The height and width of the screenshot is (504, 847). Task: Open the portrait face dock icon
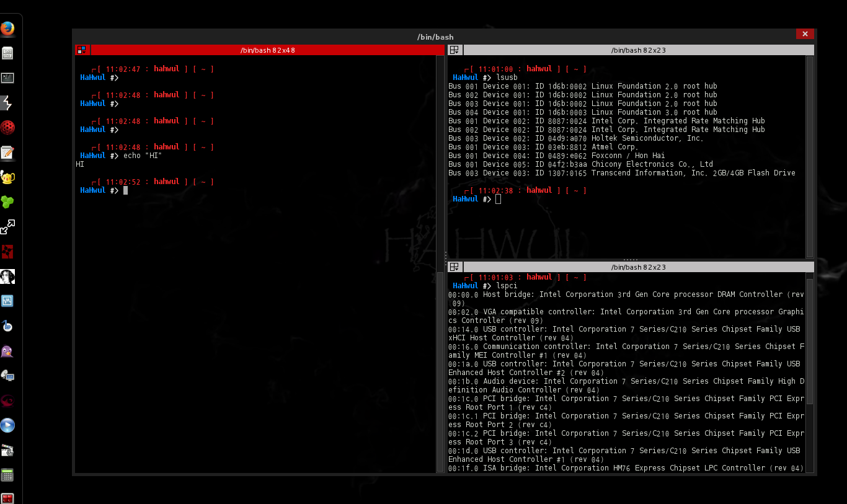[7, 276]
